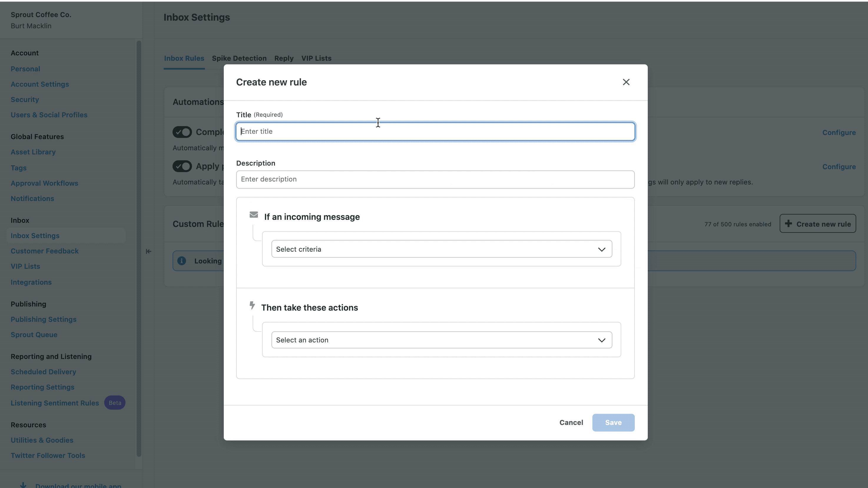Toggle the Complete automation switch
Screen dimensions: 868x488
coord(182,132)
